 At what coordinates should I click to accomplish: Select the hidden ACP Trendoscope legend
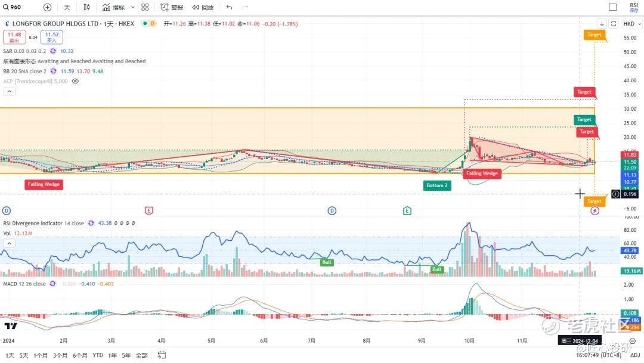pyautogui.click(x=35, y=81)
